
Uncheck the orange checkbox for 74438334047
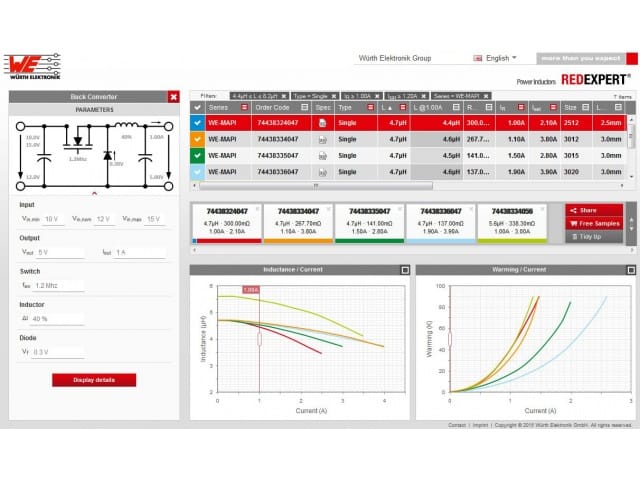pyautogui.click(x=198, y=140)
